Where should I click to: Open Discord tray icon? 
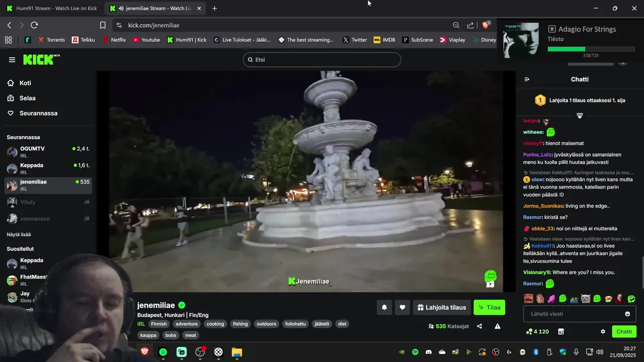[429, 352]
